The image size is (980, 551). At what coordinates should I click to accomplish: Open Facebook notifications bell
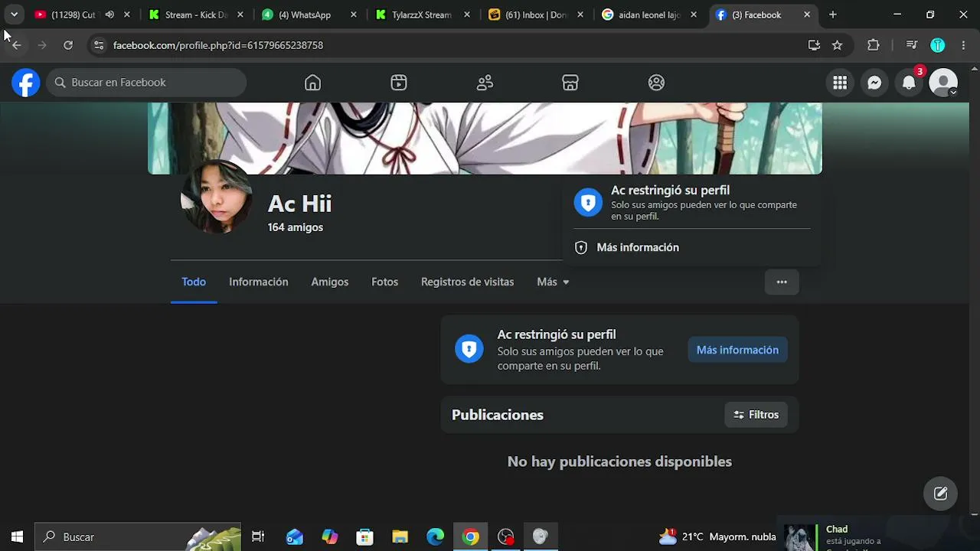[909, 83]
